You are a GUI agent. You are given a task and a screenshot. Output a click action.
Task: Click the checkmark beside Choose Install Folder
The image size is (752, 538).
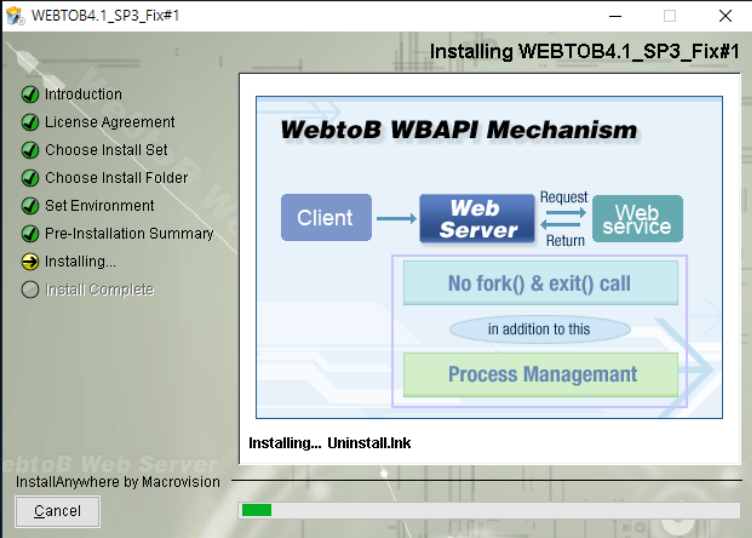coord(30,178)
